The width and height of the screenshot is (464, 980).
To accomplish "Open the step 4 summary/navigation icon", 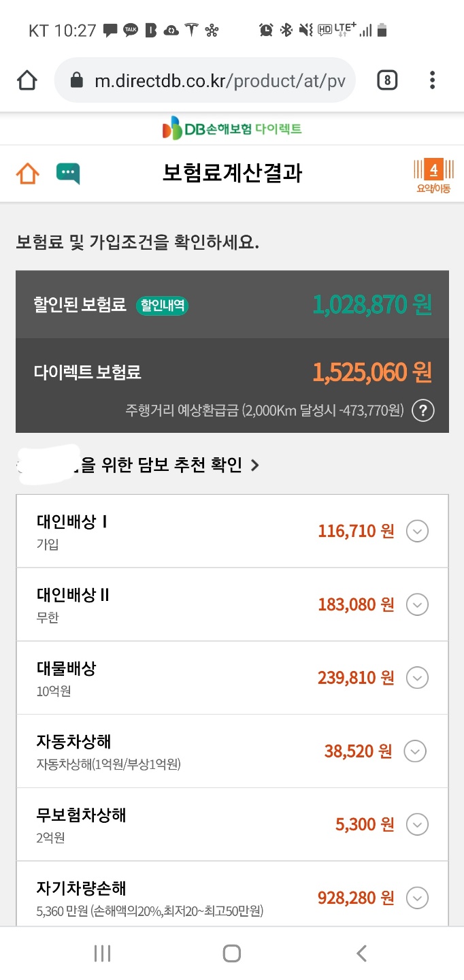I will [433, 176].
